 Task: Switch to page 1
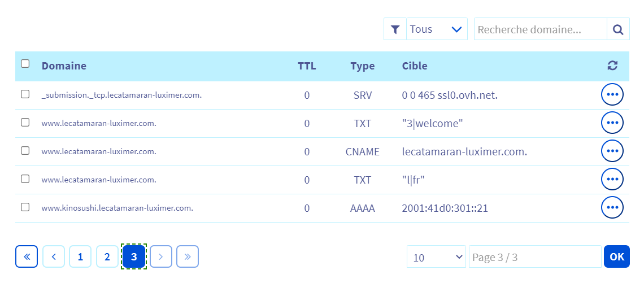pyautogui.click(x=80, y=257)
